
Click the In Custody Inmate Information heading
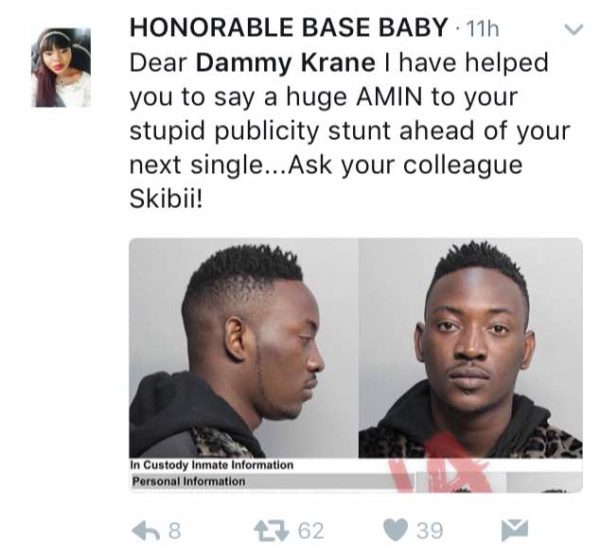coord(212,465)
